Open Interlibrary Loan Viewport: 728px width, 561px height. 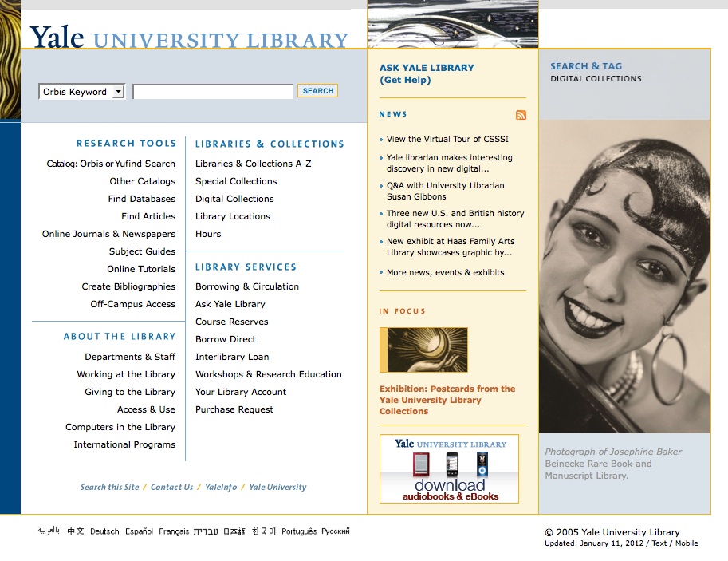[232, 357]
